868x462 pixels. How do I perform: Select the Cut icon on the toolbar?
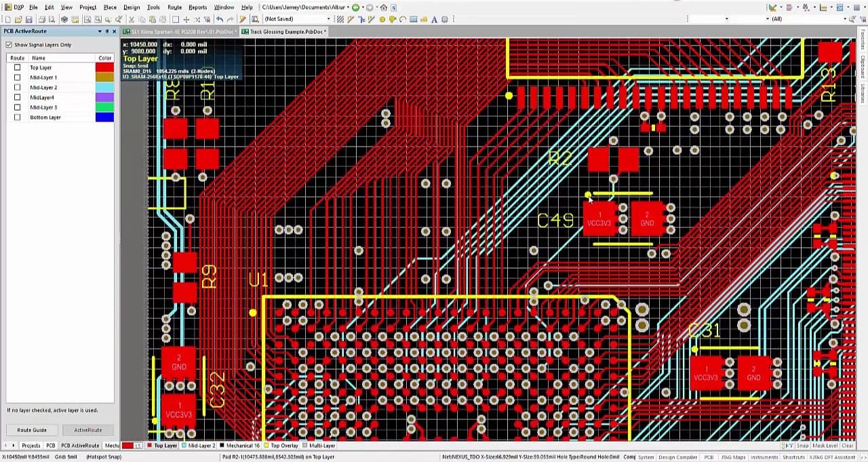132,19
